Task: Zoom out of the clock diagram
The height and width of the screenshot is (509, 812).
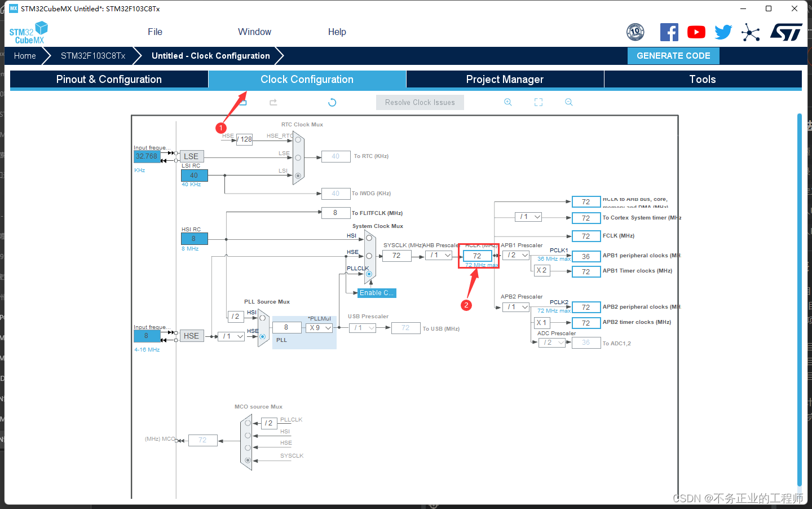Action: (x=569, y=102)
